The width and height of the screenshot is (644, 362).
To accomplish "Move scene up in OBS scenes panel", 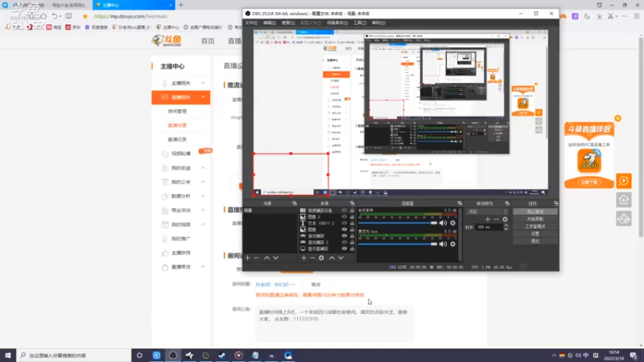I will 267,257.
